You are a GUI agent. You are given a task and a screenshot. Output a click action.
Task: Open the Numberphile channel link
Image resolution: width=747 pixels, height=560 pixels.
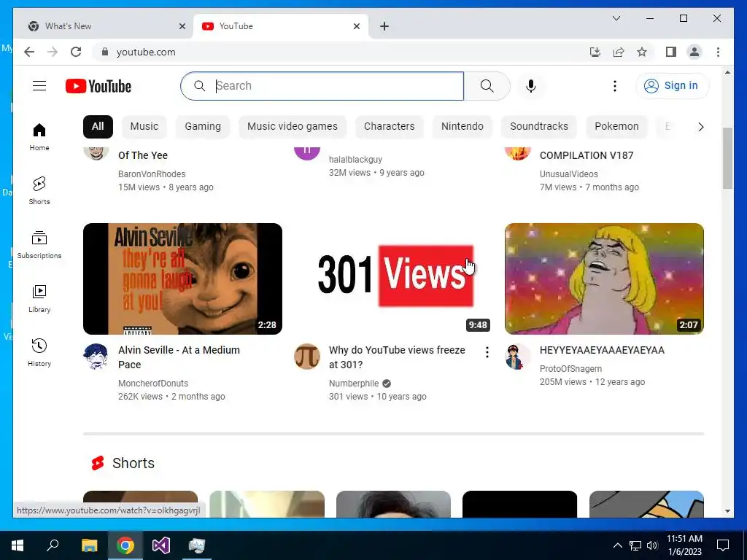[x=354, y=384]
